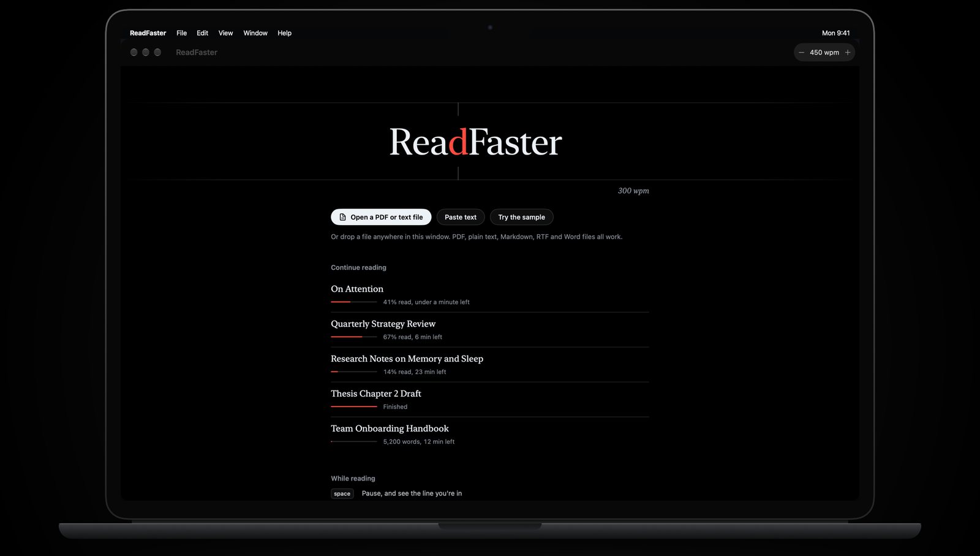Click Paste text button
Image resolution: width=980 pixels, height=556 pixels.
pyautogui.click(x=461, y=217)
